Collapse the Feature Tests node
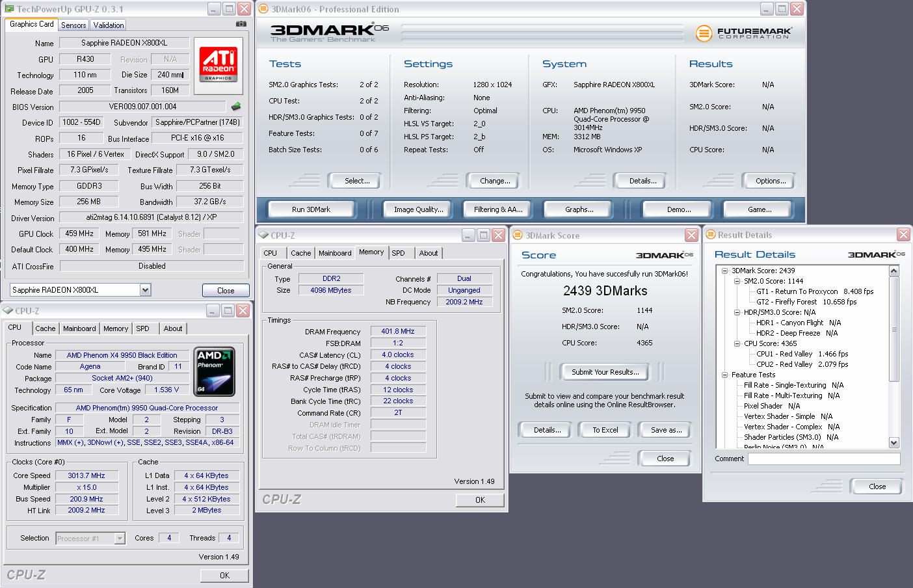The image size is (913, 588). tap(725, 375)
